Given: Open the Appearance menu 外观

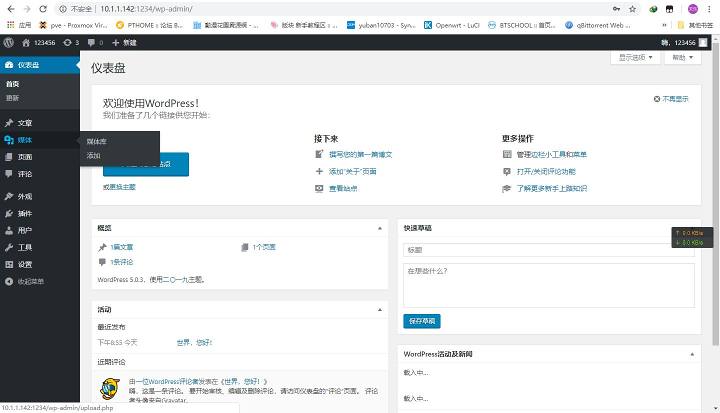Looking at the screenshot, I should point(40,196).
